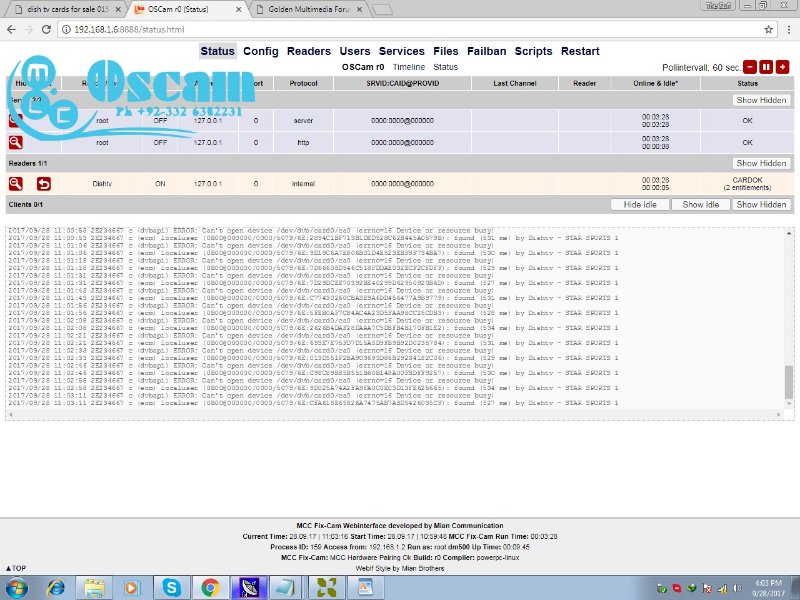Open the green pinwheel taskbar app
The height and width of the screenshot is (600, 800).
point(327,588)
